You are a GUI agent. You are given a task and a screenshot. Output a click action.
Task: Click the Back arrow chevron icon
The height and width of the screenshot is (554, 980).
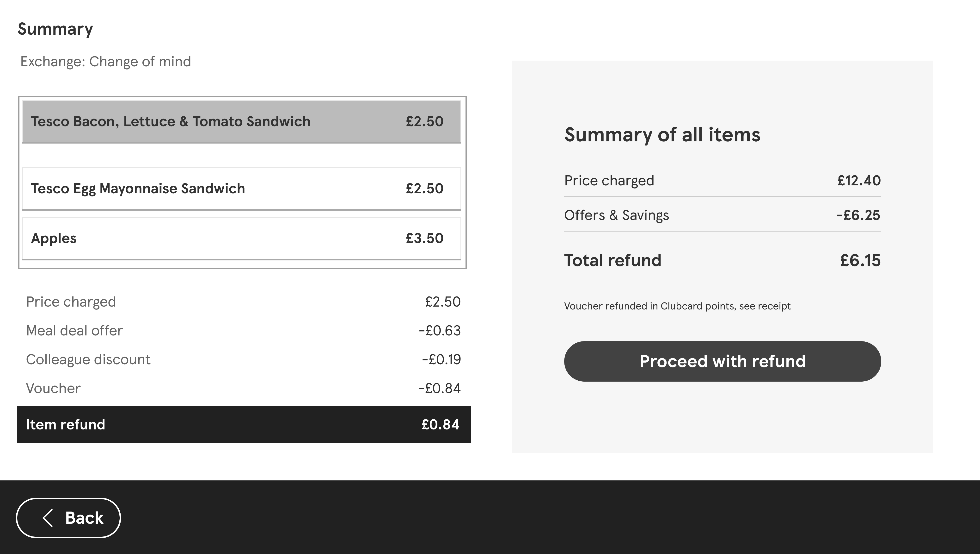(48, 518)
